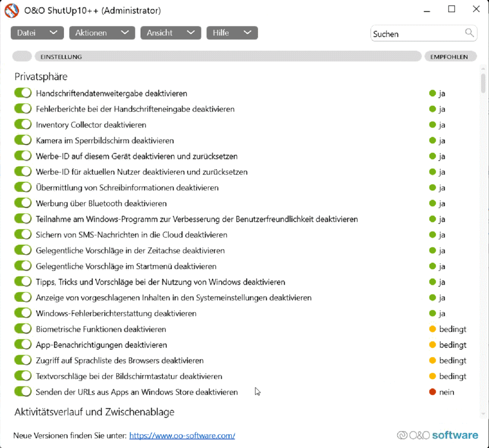Toggle Windows-Fehlerberichterstattung deaktivieren switch
This screenshot has width=489, height=448.
[23, 313]
